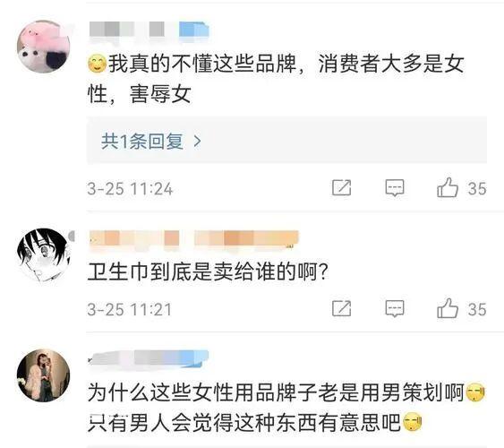Click like count 35 on first comment
Screen dimensions: 504x448
tap(477, 188)
